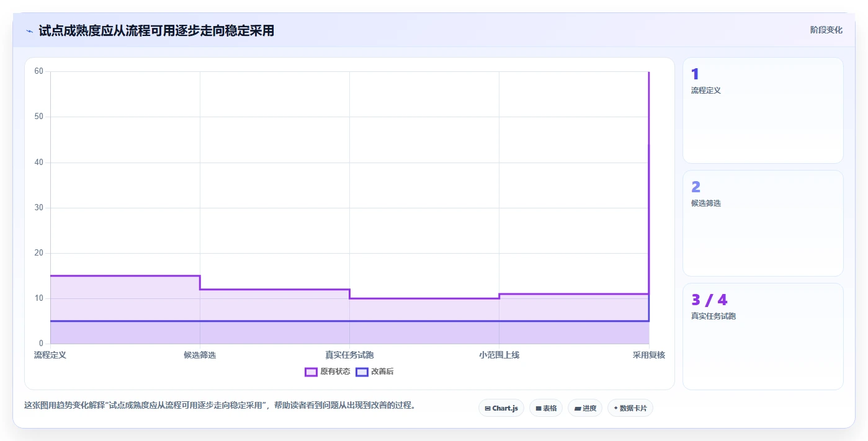Click the y-axis value 60
This screenshot has width=868, height=441.
point(39,71)
